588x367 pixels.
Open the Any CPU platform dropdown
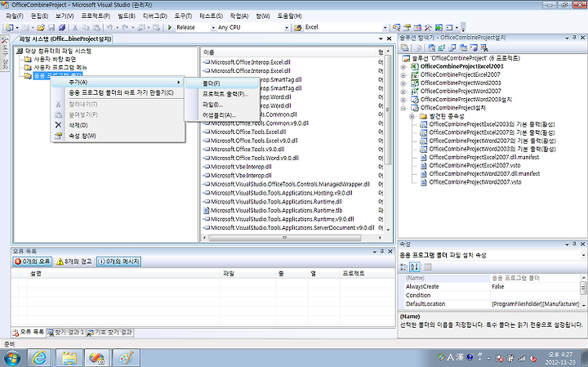pyautogui.click(x=287, y=28)
